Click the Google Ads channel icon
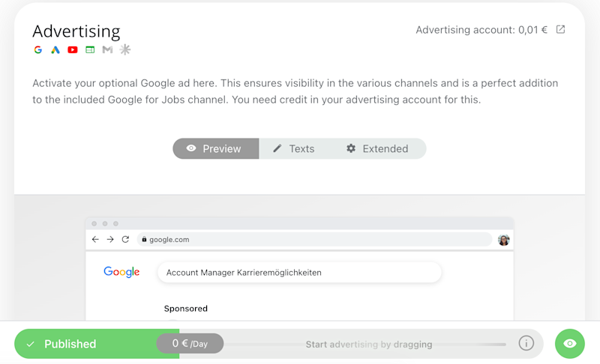The width and height of the screenshot is (600, 364). click(55, 49)
